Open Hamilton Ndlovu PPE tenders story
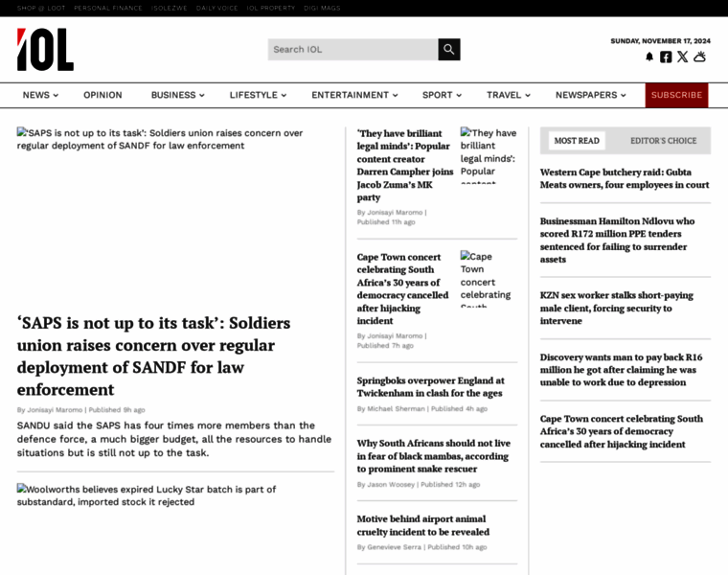 617,241
